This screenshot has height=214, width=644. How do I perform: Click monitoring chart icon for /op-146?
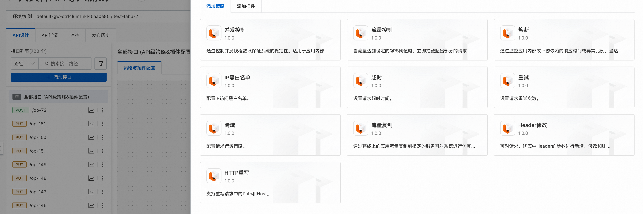point(91,205)
